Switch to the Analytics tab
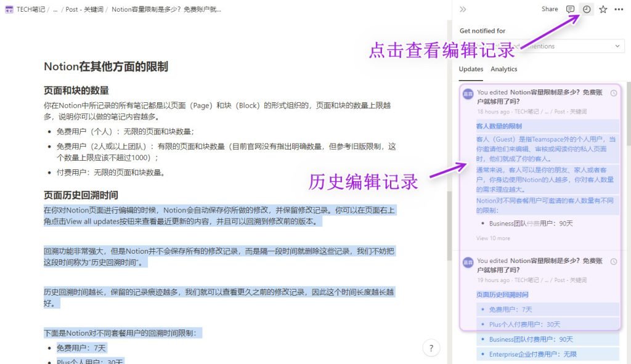The image size is (631, 364). (x=504, y=69)
